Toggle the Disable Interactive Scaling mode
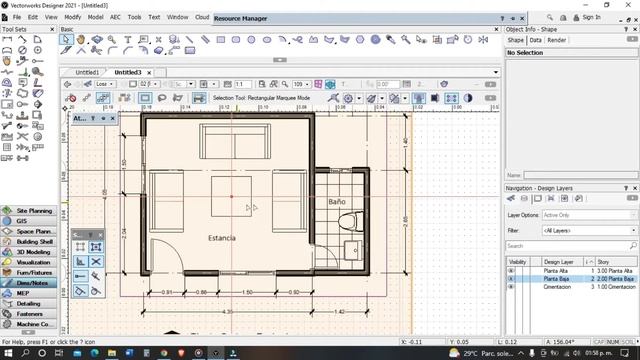Image resolution: width=640 pixels, height=360 pixels. (71, 98)
